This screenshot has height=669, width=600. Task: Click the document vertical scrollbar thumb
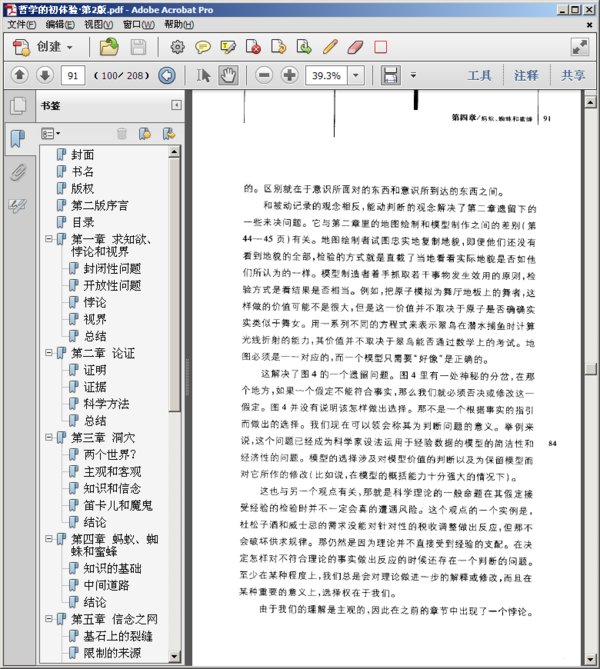[591, 369]
